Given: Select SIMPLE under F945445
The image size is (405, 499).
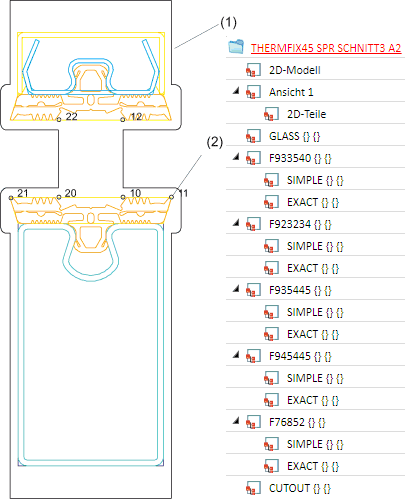Looking at the screenshot, I should click(x=315, y=378).
